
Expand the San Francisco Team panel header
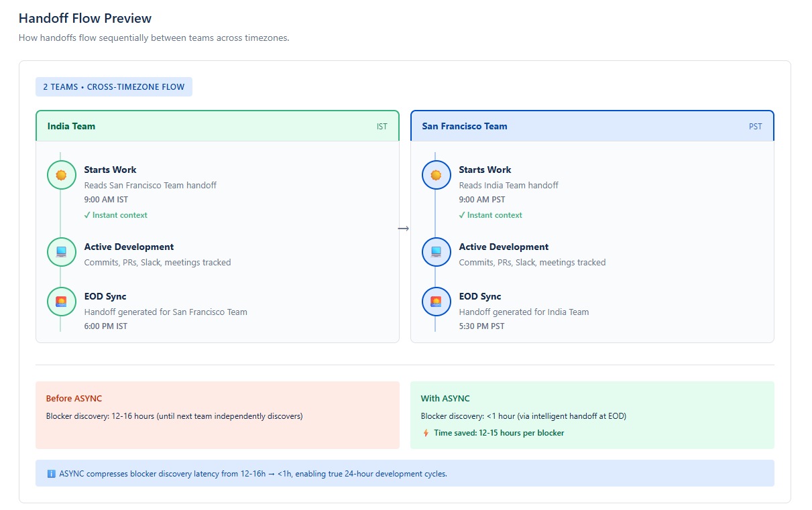(591, 126)
